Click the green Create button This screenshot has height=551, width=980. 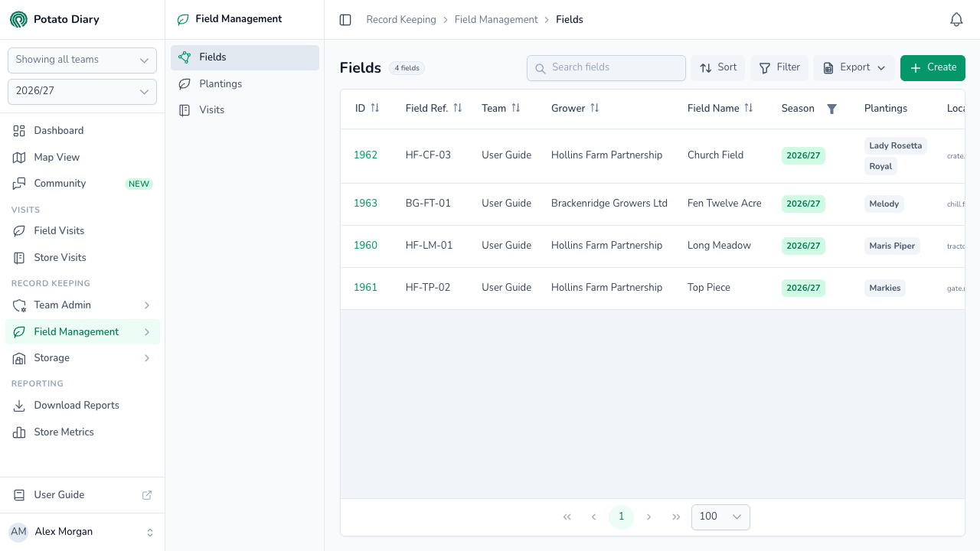click(933, 67)
